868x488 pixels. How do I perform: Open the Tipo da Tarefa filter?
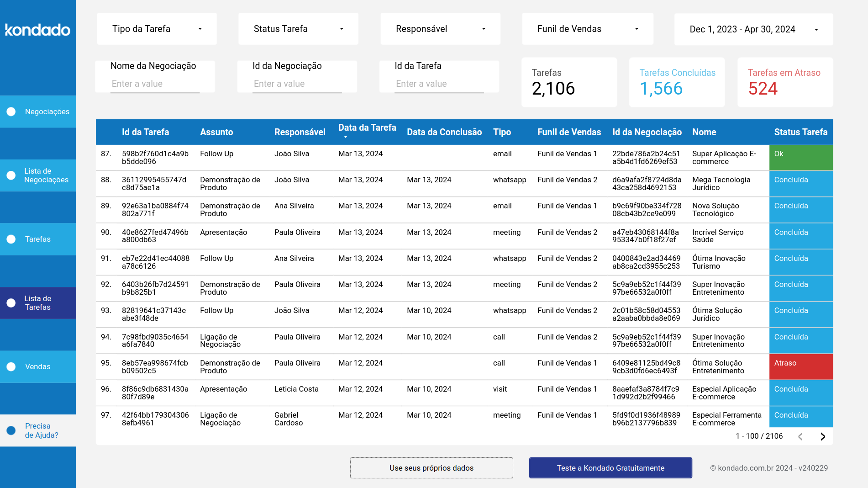pos(157,28)
